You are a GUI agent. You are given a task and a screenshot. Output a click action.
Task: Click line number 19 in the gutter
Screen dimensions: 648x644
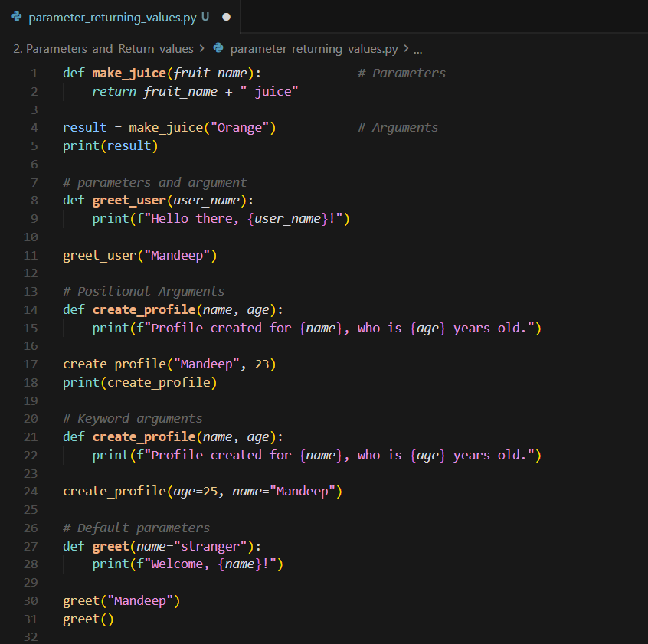[31, 400]
